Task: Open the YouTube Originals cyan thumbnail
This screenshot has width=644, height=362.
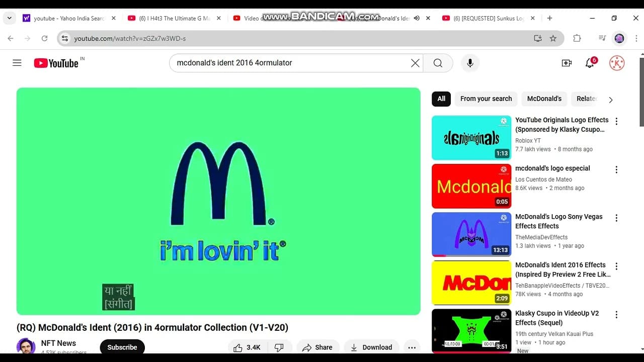Action: (x=471, y=138)
